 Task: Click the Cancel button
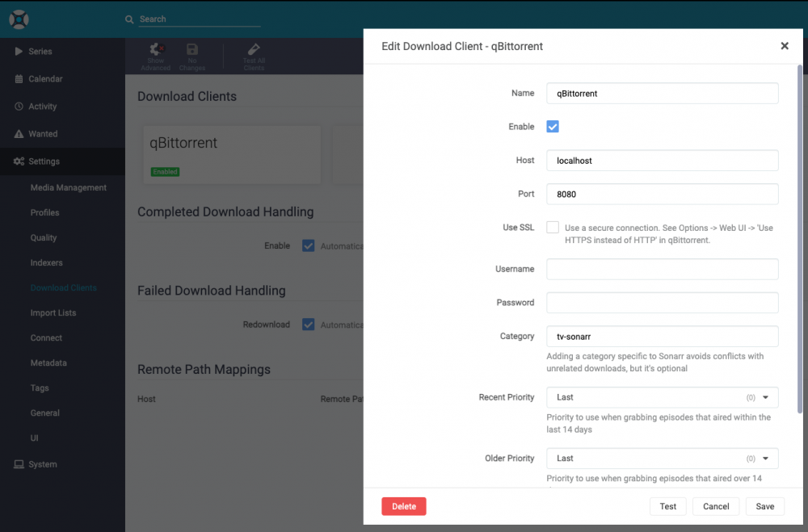coord(716,506)
